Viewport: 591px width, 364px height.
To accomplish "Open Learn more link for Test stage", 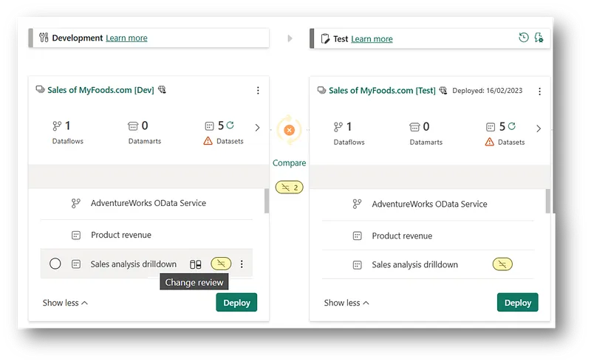I will click(372, 39).
